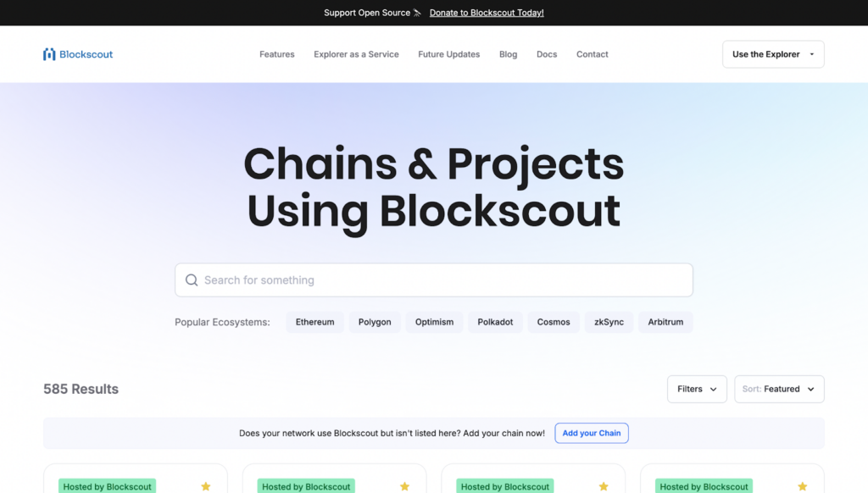Select the Polkadot ecosystem pill
868x493 pixels.
(495, 322)
